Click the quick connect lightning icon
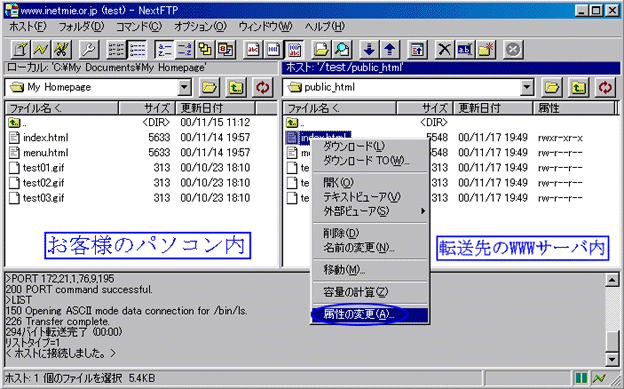624x389 pixels. pos(40,50)
